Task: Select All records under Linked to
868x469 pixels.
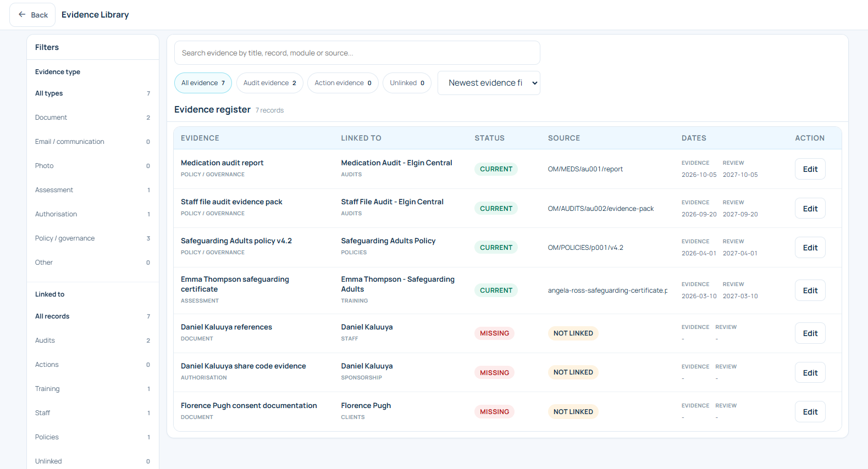Action: 92,316
